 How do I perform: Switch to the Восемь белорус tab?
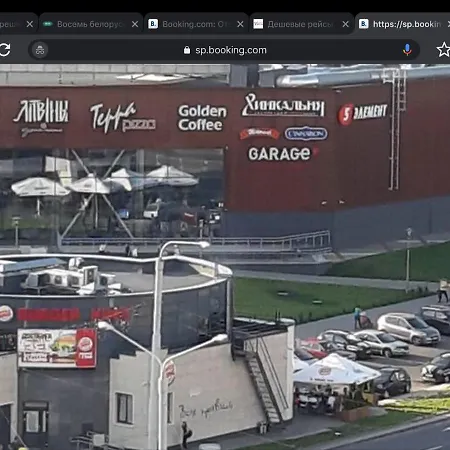coord(90,24)
